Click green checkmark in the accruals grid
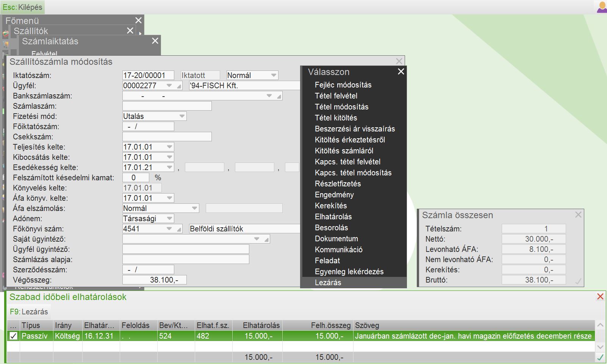The width and height of the screenshot is (607, 364). click(x=600, y=357)
